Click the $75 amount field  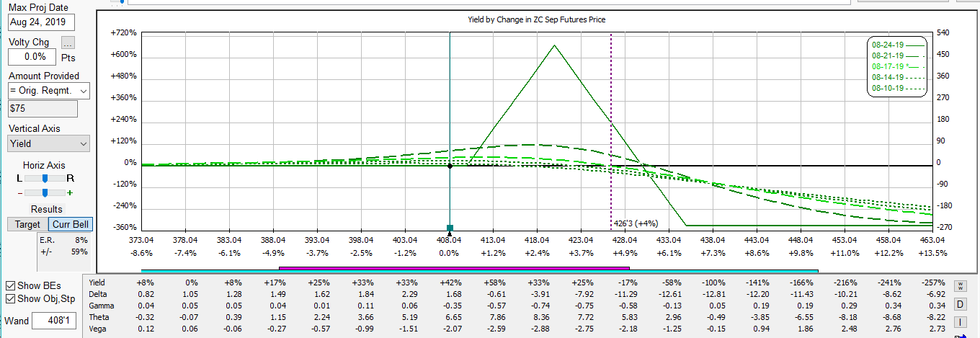[x=42, y=109]
